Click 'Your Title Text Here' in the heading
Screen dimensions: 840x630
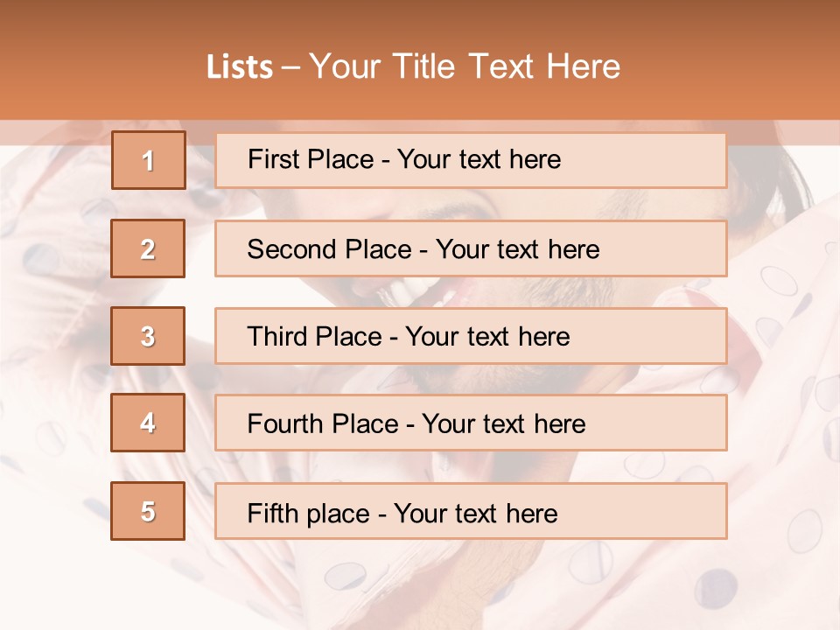[x=465, y=66]
